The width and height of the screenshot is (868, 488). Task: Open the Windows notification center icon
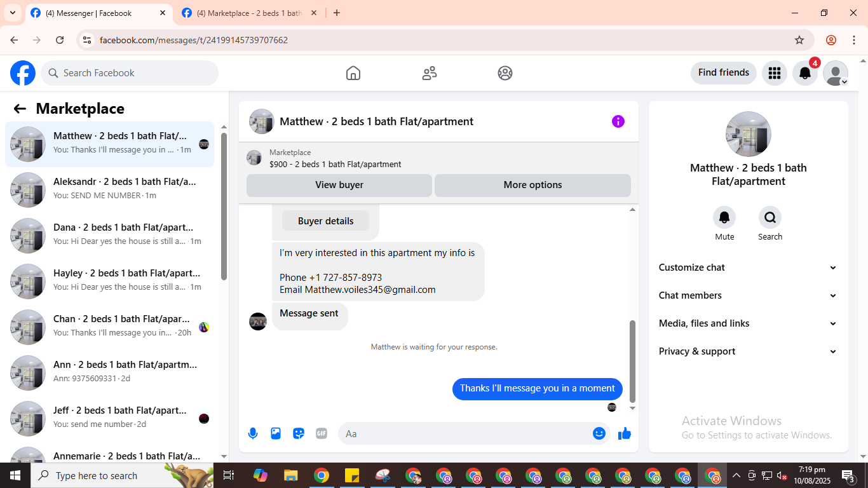coord(848,475)
